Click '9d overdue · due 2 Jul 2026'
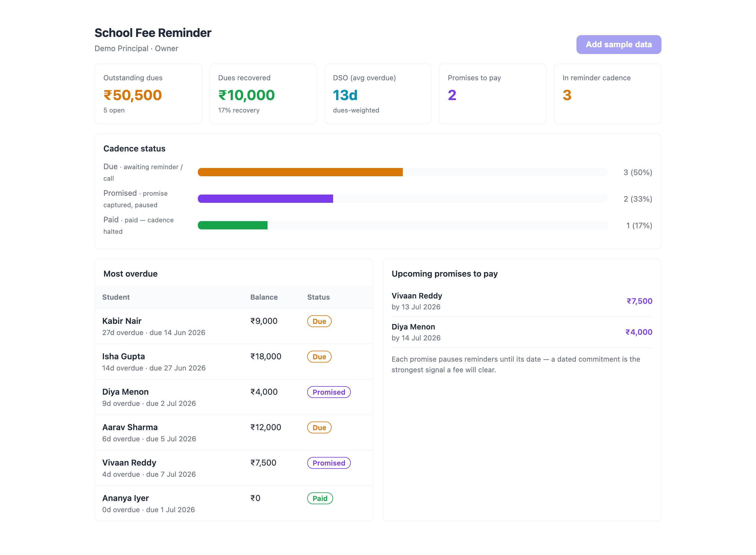Viewport: 756px width, 555px height. [x=149, y=404]
